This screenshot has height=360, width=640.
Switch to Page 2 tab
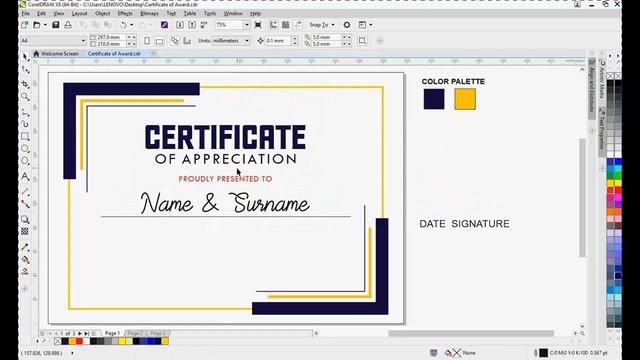tap(135, 333)
